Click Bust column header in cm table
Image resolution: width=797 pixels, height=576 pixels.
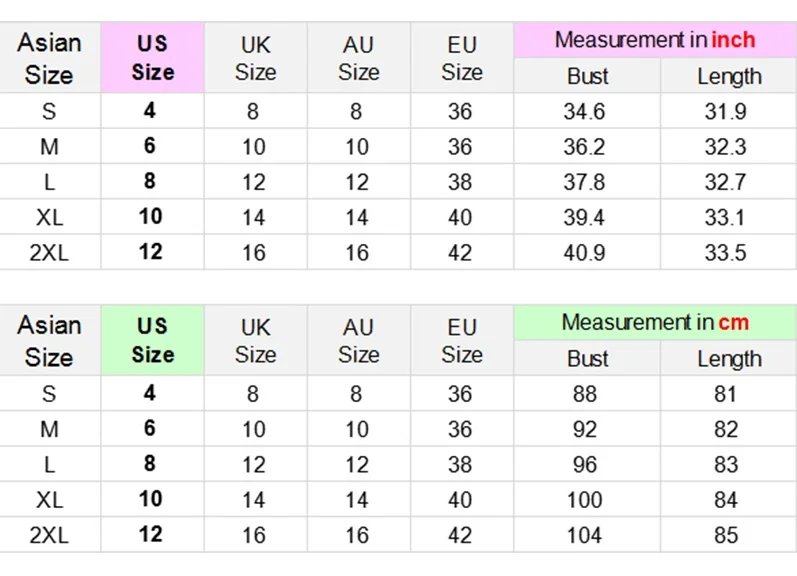coord(587,359)
